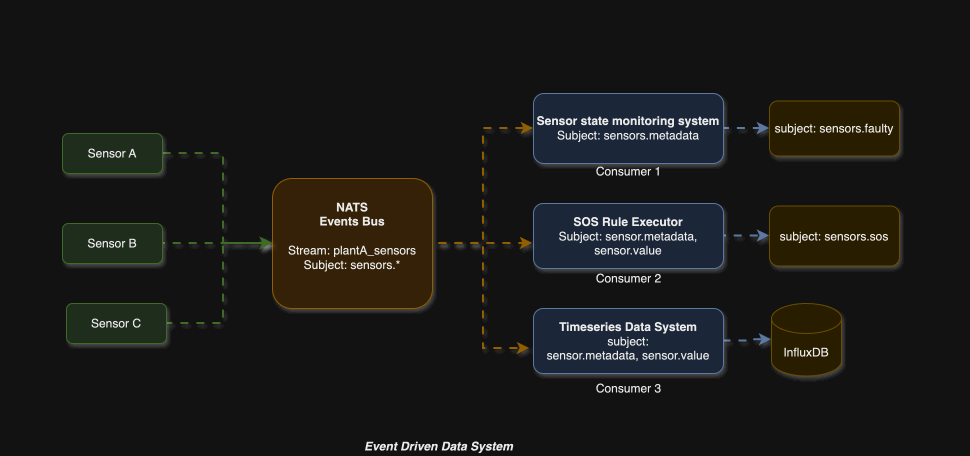Click the Sensor C box
The height and width of the screenshot is (456, 970).
(116, 323)
